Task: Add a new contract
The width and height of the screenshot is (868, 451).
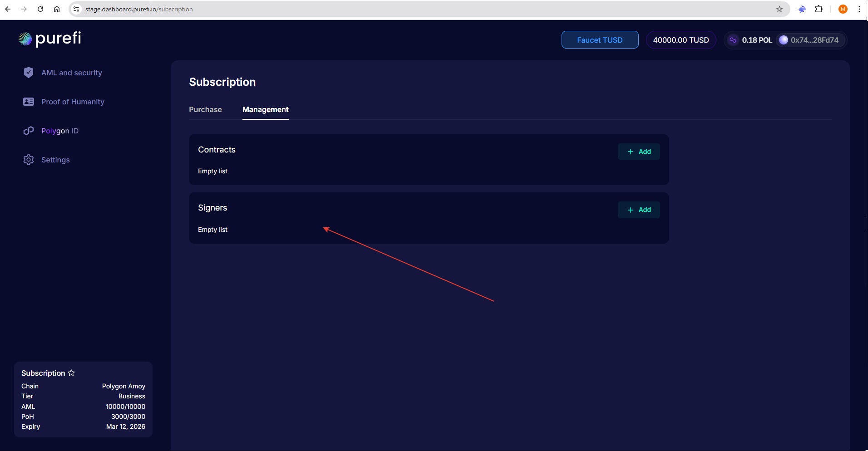Action: (x=638, y=152)
